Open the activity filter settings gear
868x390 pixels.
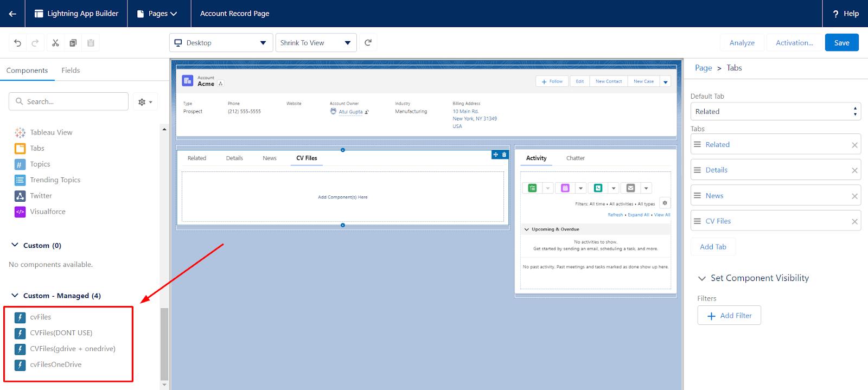point(665,203)
